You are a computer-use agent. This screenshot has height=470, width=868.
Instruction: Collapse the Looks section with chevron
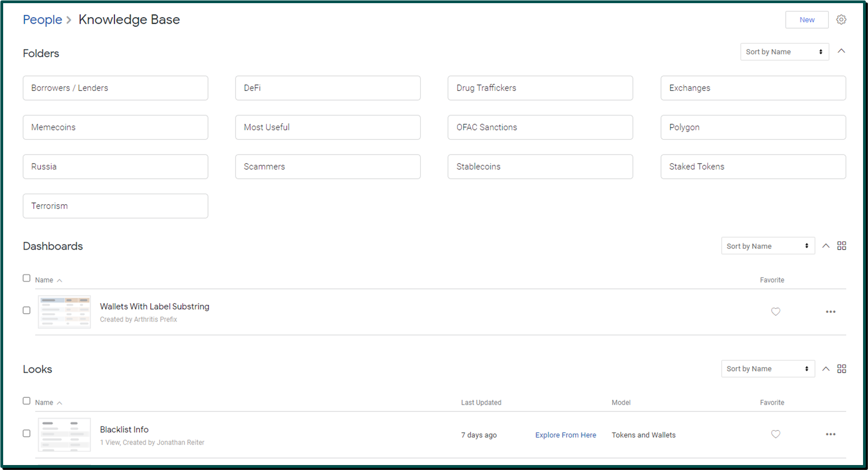[826, 369]
